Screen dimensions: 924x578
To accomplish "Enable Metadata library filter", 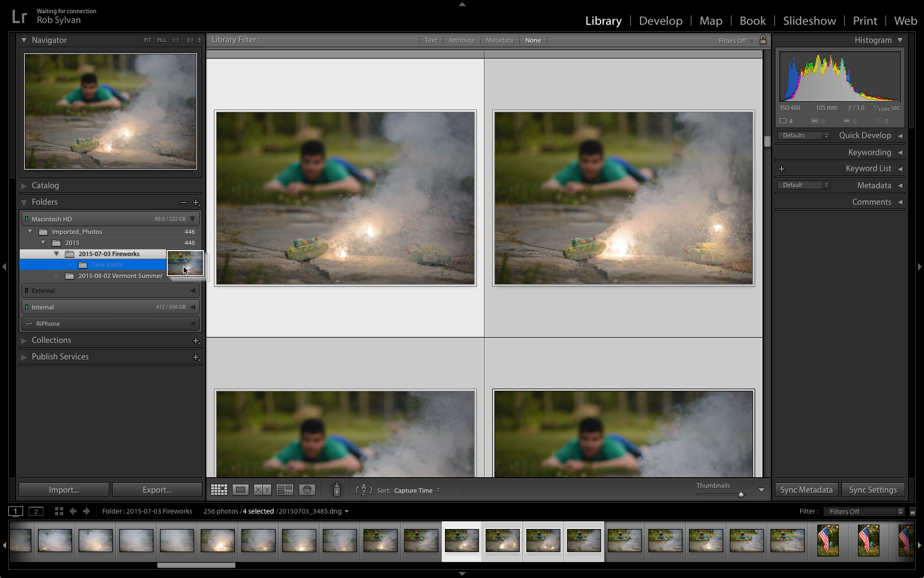I will [x=499, y=40].
